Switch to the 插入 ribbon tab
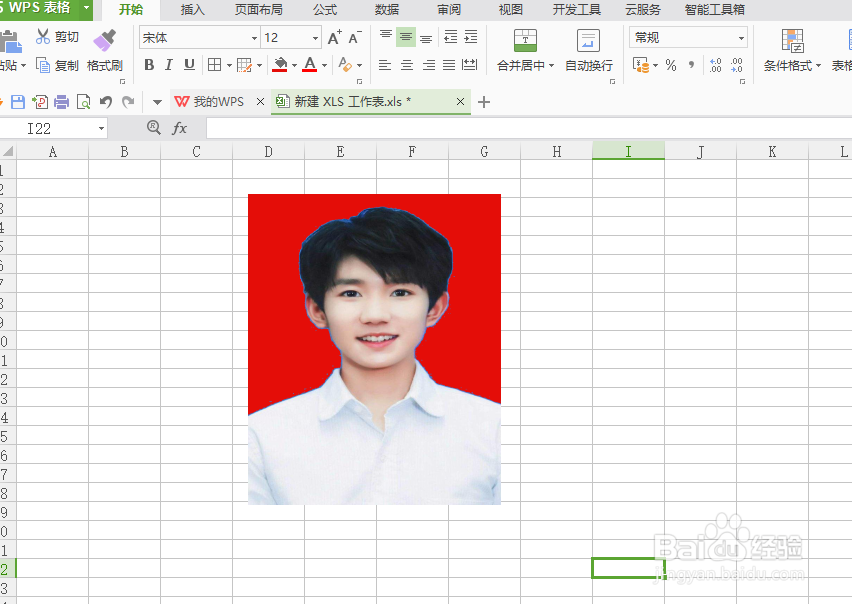This screenshot has height=604, width=852. (192, 10)
